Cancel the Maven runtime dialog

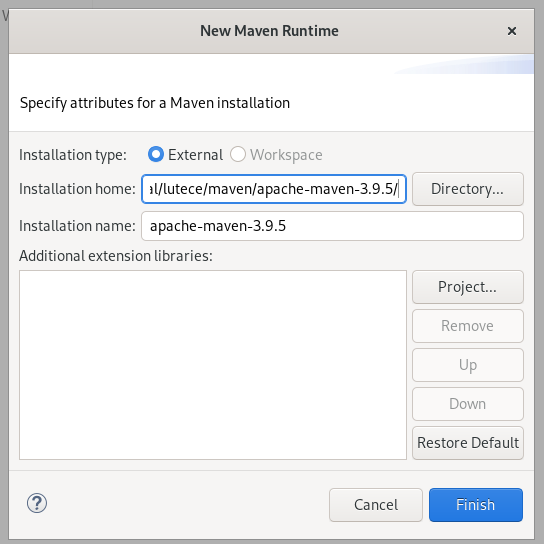tap(376, 505)
